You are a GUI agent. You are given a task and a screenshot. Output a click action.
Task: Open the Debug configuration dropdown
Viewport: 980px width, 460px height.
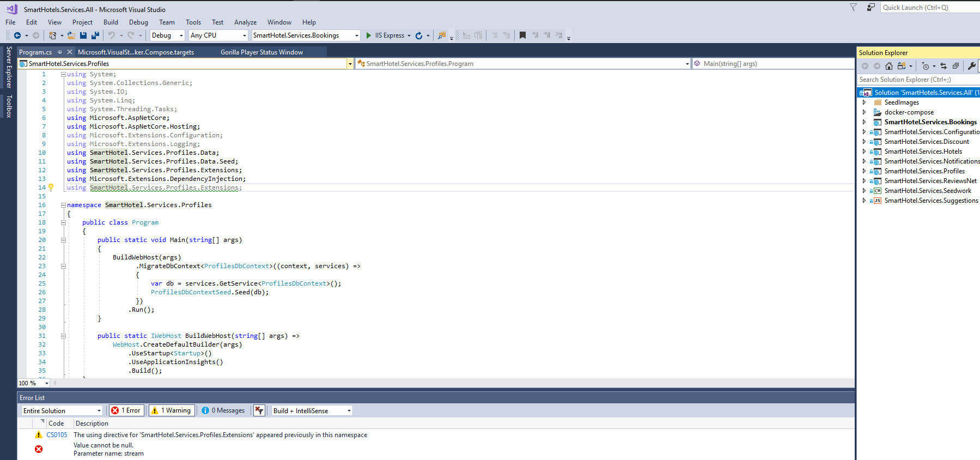(167, 35)
